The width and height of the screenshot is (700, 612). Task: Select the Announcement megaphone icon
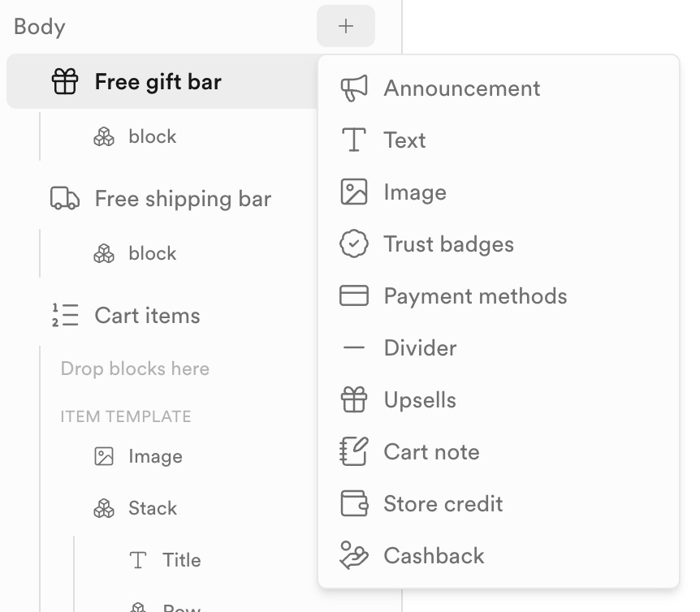[353, 88]
